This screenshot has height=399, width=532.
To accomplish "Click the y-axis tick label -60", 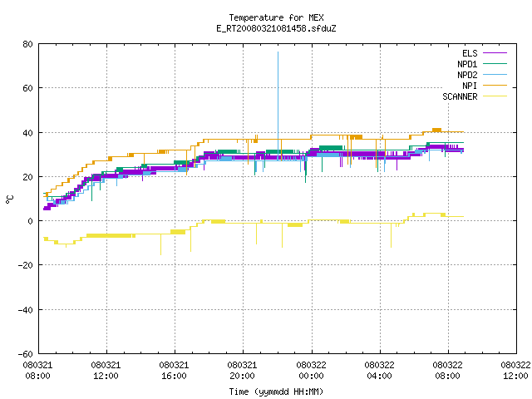I will 26,354.
